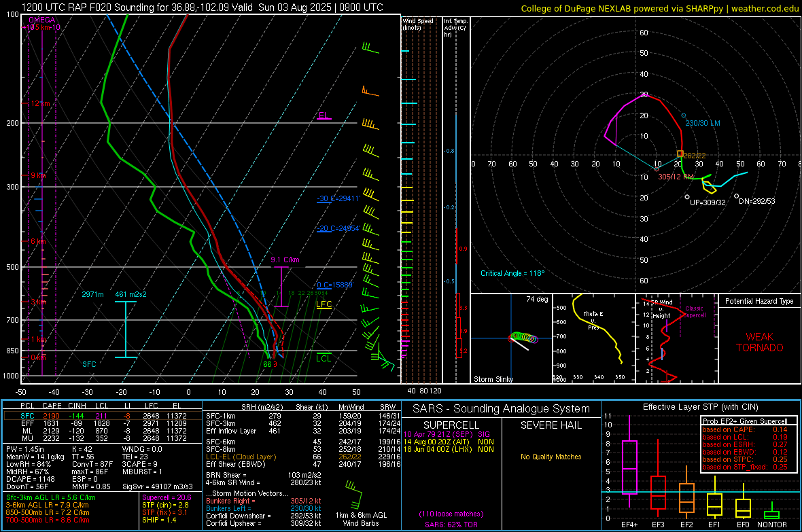Click the Supercell = 20.6 composite value

pos(167,497)
